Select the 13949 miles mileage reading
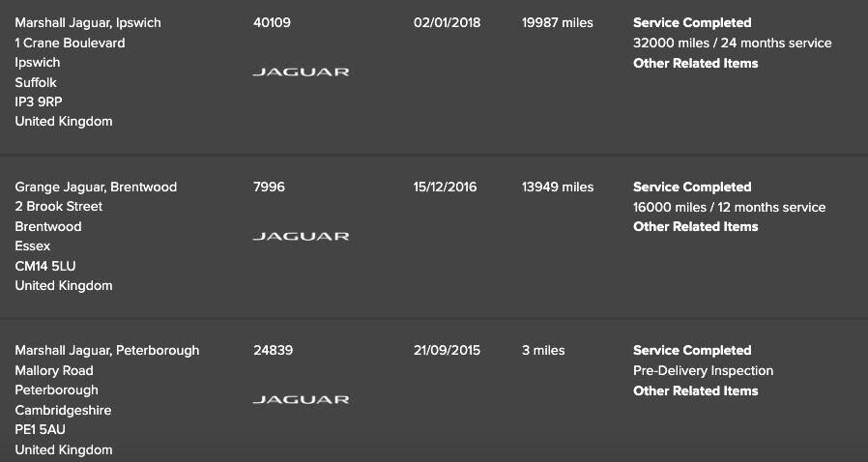The width and height of the screenshot is (868, 462). coord(558,187)
